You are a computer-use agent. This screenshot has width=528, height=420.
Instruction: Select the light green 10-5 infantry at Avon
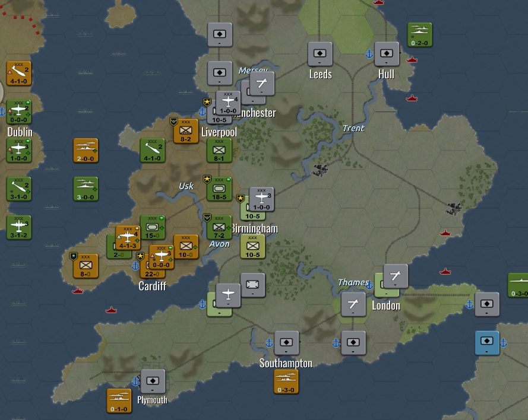pos(252,247)
